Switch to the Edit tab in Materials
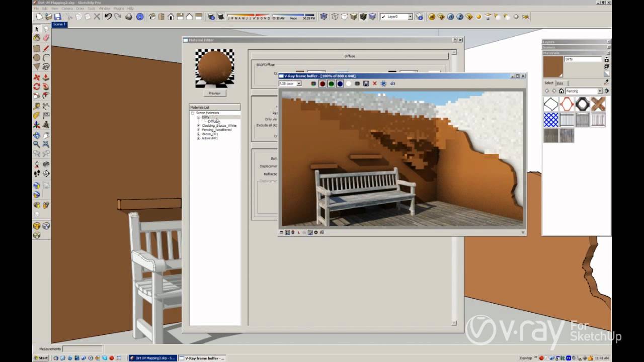644x362 pixels. pos(560,83)
